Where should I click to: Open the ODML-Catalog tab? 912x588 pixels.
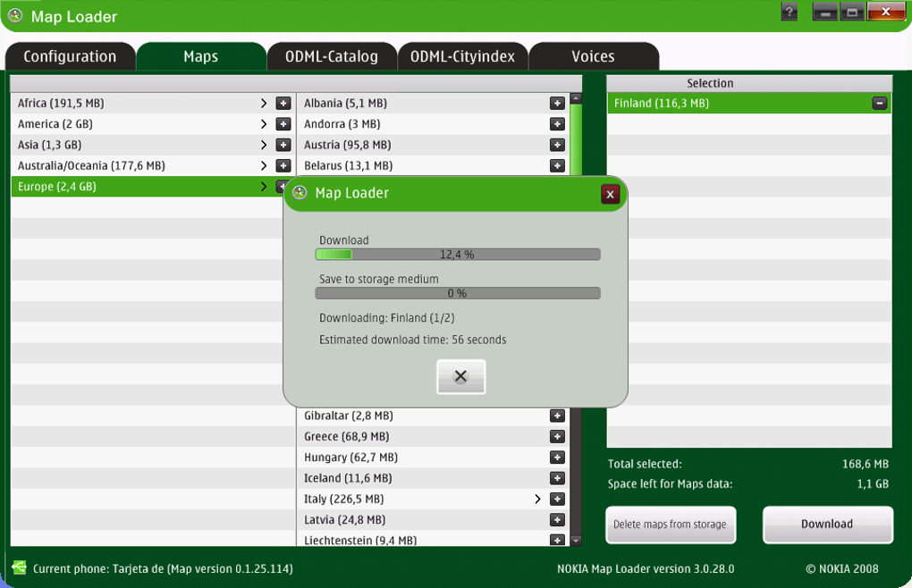(332, 56)
